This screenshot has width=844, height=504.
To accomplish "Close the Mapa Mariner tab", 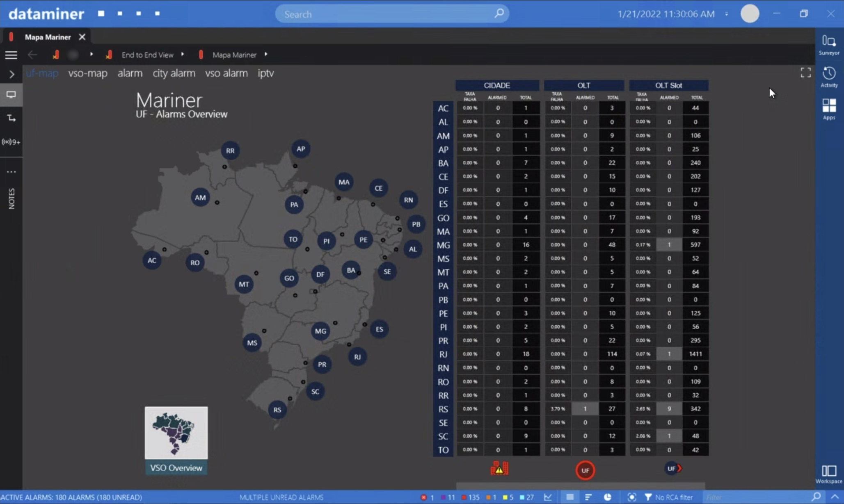I will click(82, 37).
